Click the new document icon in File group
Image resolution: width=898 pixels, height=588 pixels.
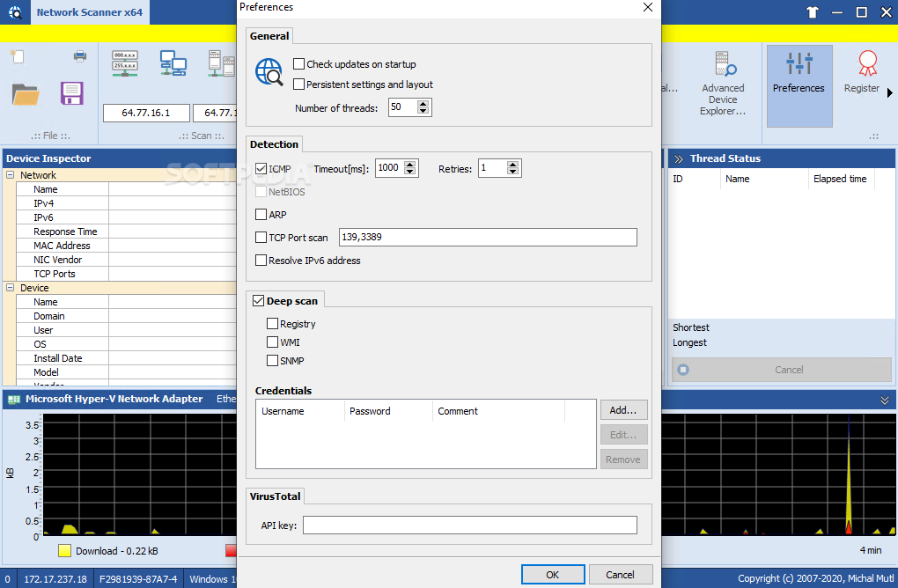(18, 56)
